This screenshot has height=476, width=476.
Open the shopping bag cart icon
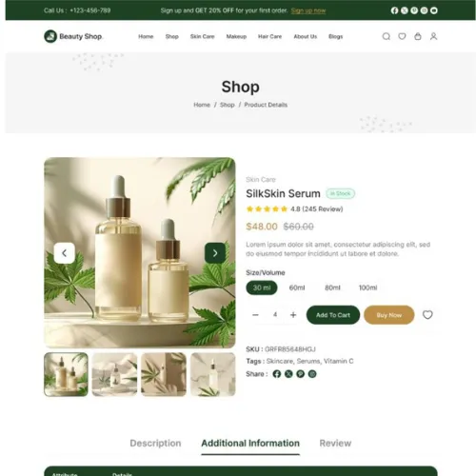[418, 36]
